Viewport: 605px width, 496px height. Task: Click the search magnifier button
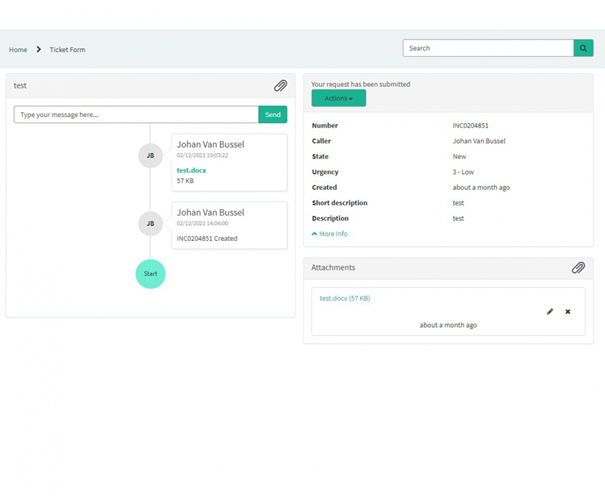coord(583,48)
